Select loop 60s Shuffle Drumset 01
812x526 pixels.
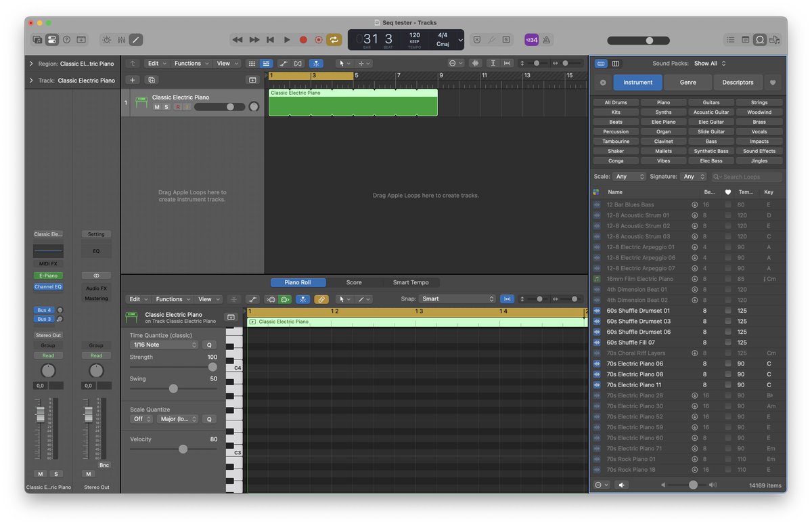coord(688,311)
